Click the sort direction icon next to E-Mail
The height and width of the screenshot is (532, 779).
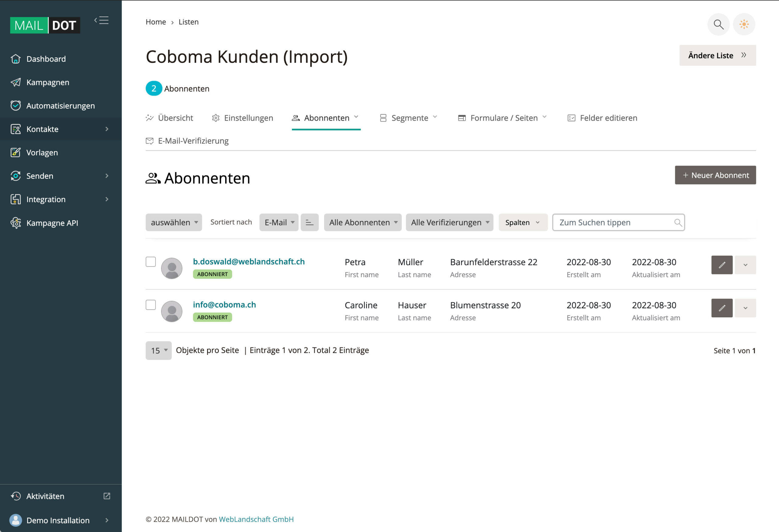(309, 222)
